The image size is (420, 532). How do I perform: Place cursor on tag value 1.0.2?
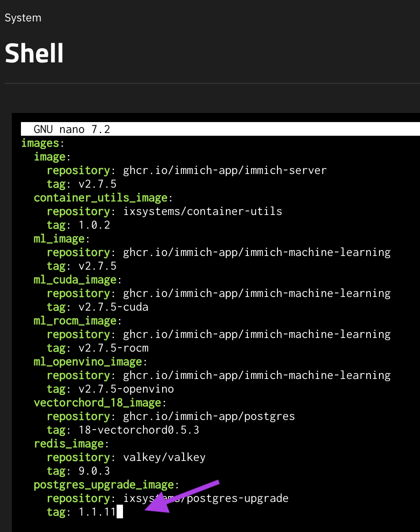[94, 225]
